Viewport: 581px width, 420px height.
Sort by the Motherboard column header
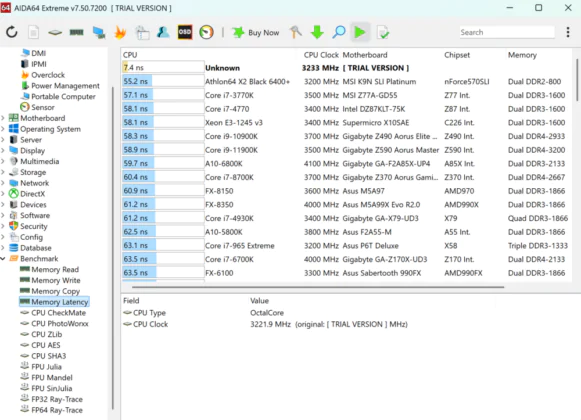click(365, 55)
